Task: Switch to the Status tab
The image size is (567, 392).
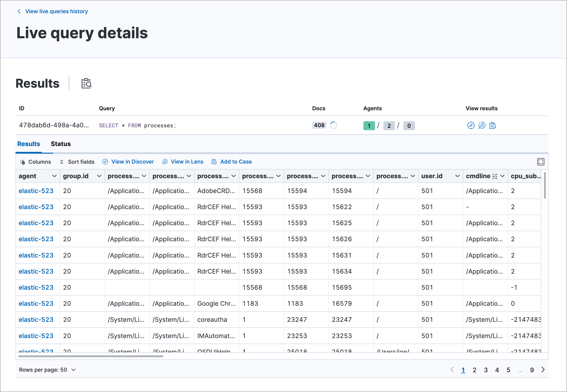Action: (61, 144)
